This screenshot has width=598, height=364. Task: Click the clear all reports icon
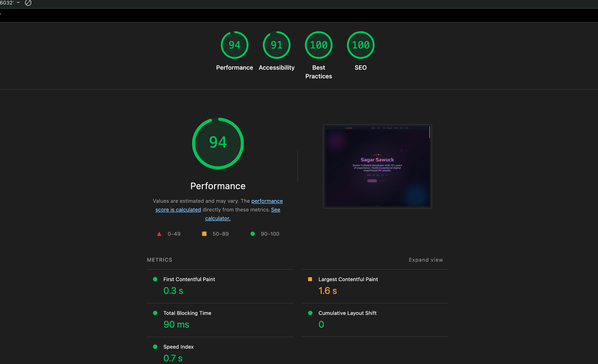click(28, 3)
